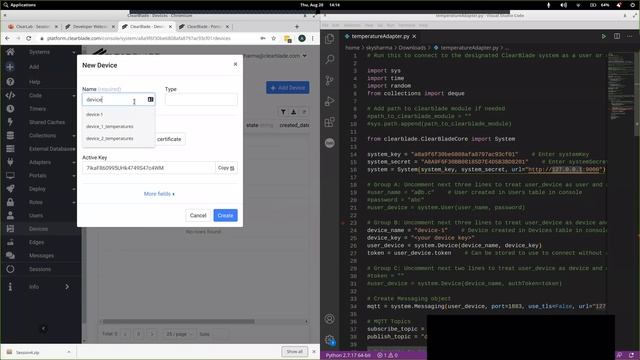Click the Create button
640x360 pixels.
pyautogui.click(x=225, y=215)
